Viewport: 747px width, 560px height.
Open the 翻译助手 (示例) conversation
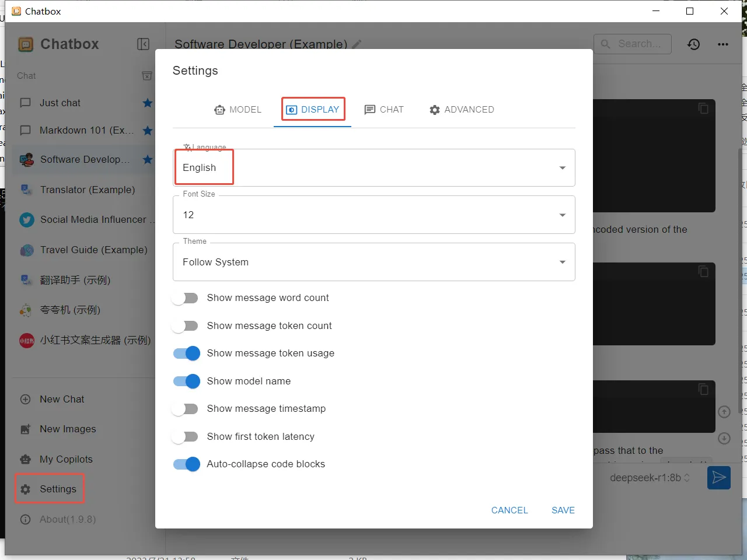click(84, 280)
